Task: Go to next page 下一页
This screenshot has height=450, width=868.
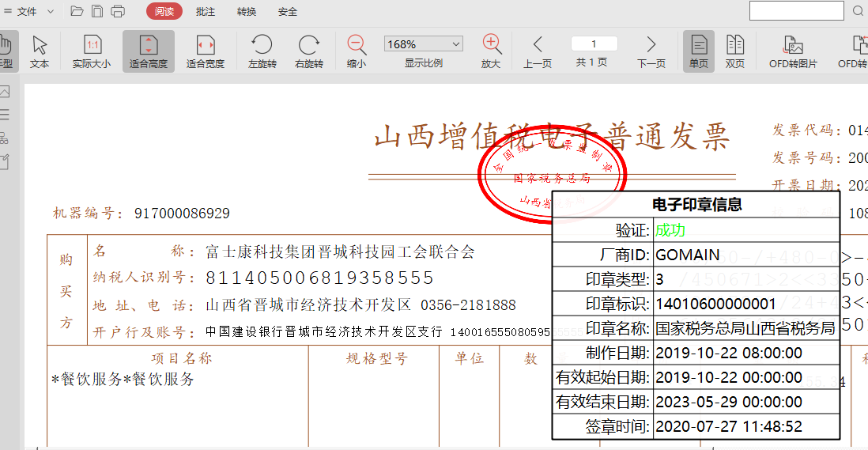Action: [651, 51]
